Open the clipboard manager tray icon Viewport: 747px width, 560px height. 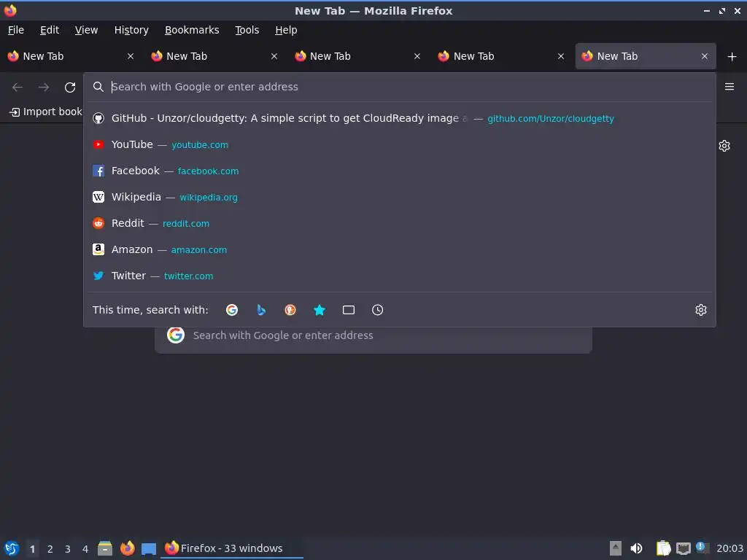[x=663, y=548]
